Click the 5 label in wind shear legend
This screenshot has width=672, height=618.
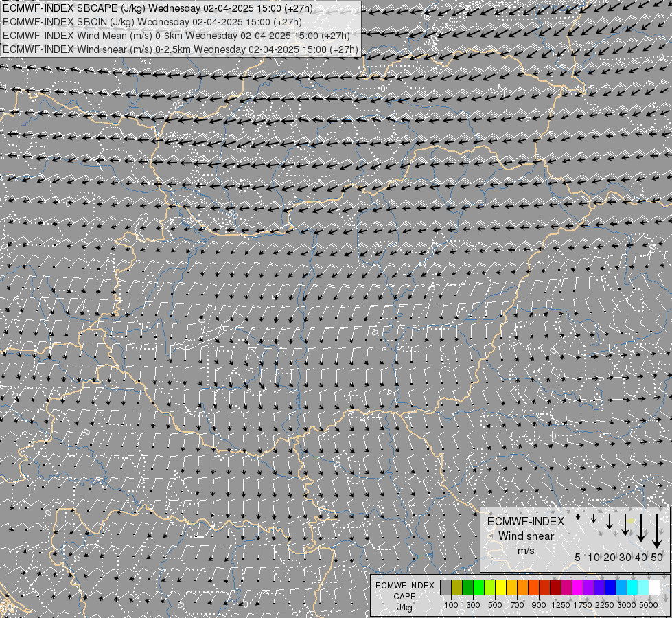[578, 557]
